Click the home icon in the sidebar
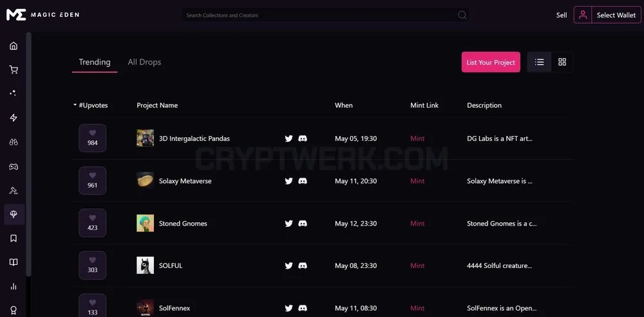644x317 pixels. click(x=14, y=46)
